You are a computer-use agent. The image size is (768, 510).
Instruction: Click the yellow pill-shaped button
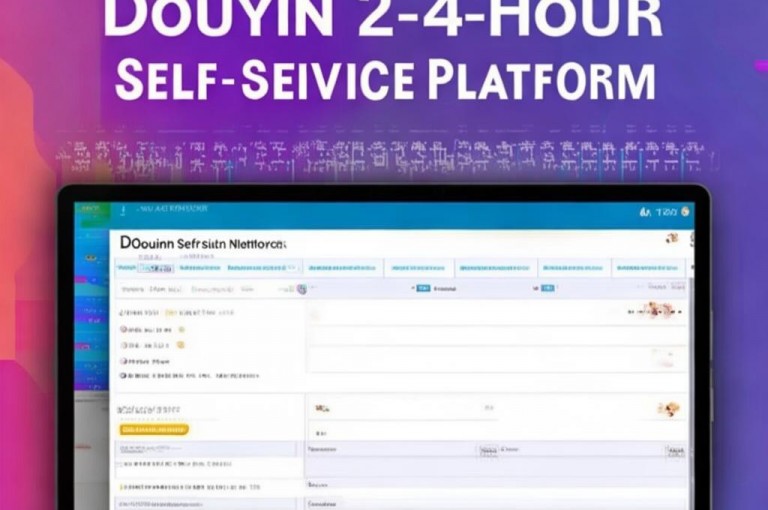(154, 430)
